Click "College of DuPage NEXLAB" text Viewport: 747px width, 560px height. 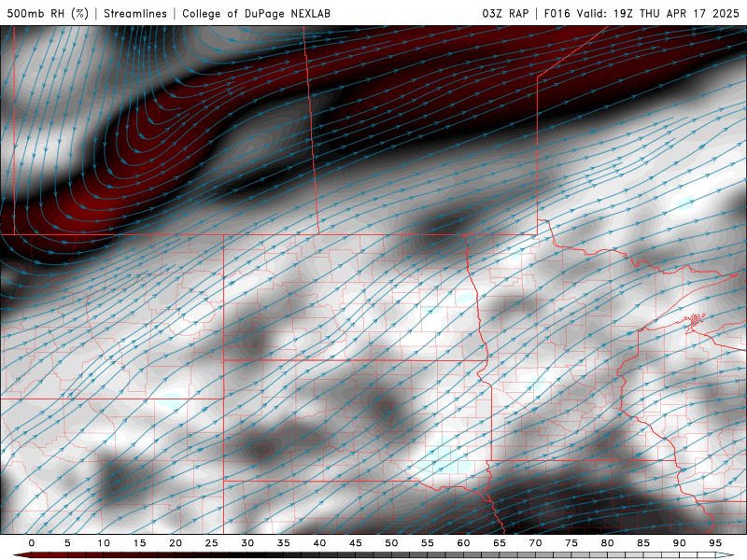coord(256,13)
